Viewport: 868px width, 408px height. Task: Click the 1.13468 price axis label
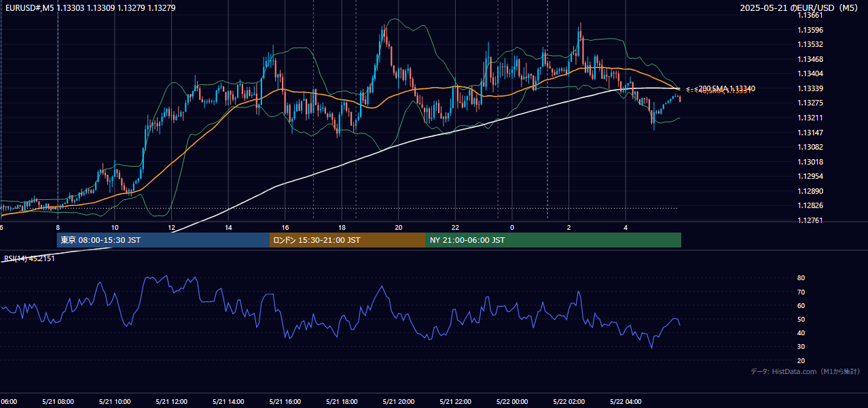[x=810, y=59]
